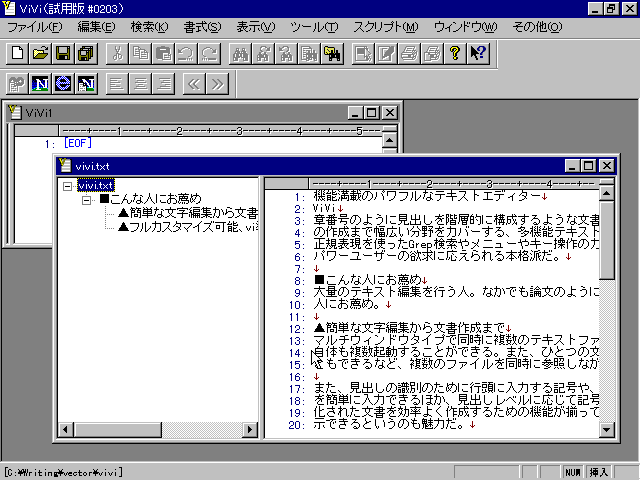Collapse the ■こんな人にお薦め tree node
The width and height of the screenshot is (640, 480).
coord(86,200)
